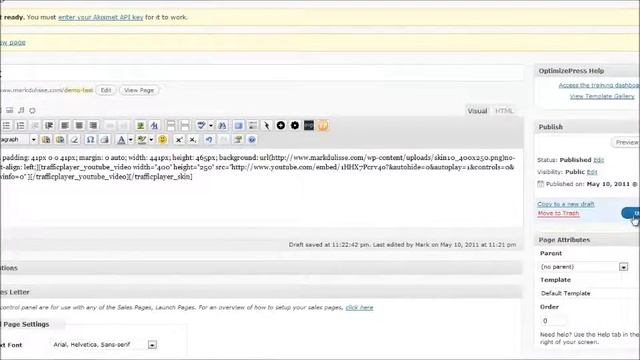Toggle fullscreen editor mode icon
This screenshot has height=360, width=640.
pos(239,126)
